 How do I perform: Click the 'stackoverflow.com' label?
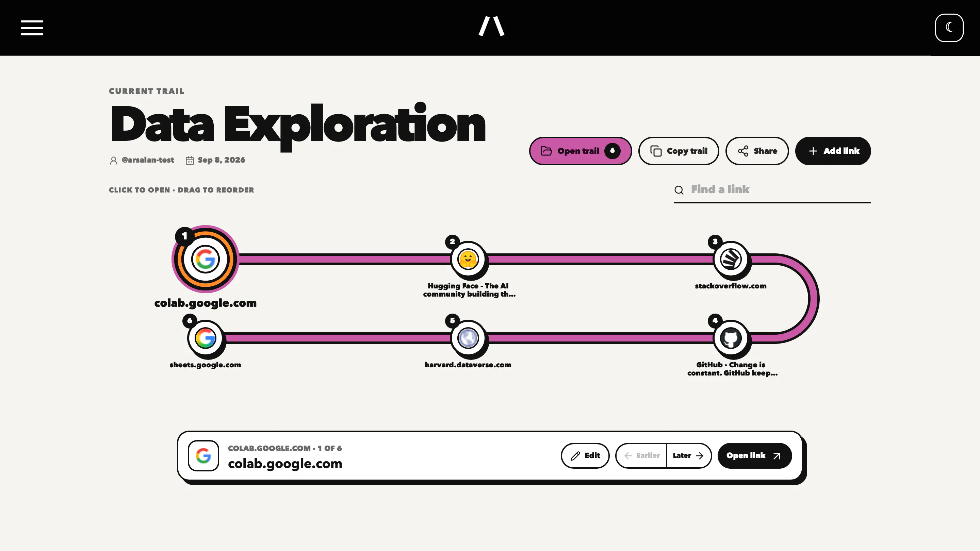[x=731, y=286]
